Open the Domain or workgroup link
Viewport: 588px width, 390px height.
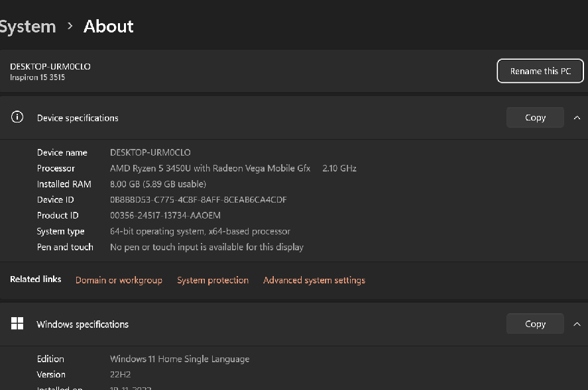coord(119,280)
